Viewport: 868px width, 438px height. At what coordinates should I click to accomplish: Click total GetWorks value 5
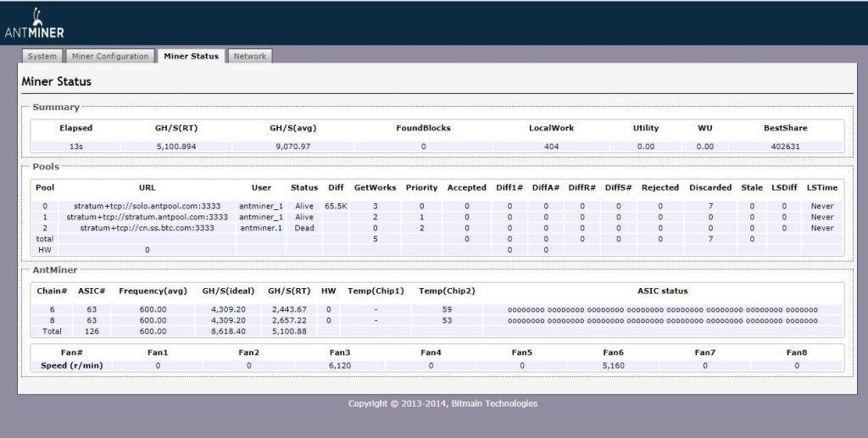tap(375, 239)
